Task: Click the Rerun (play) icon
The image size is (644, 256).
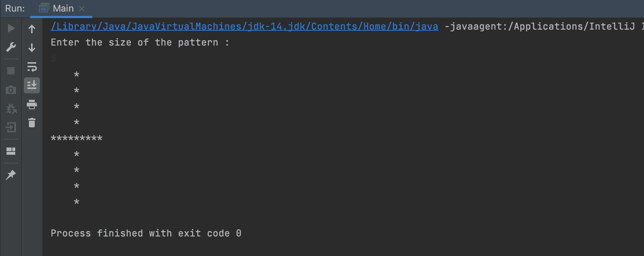Action: pyautogui.click(x=11, y=28)
